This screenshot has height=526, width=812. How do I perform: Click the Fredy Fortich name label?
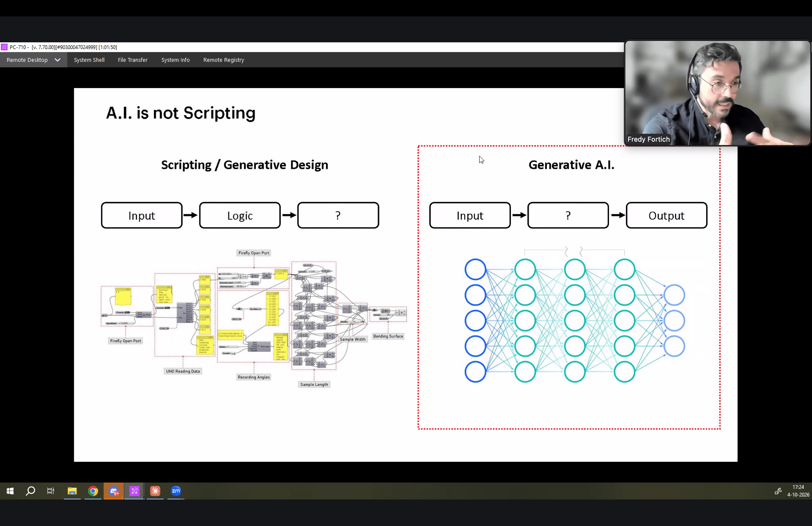648,139
